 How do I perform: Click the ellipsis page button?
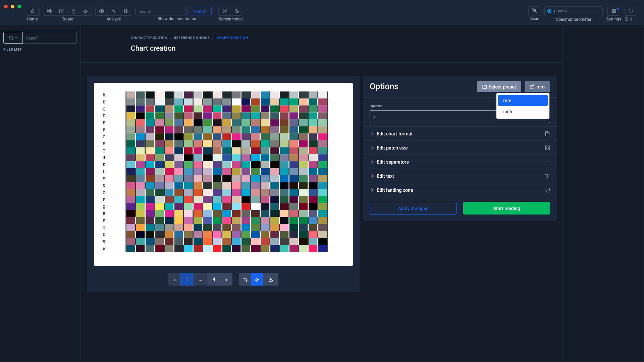click(200, 279)
